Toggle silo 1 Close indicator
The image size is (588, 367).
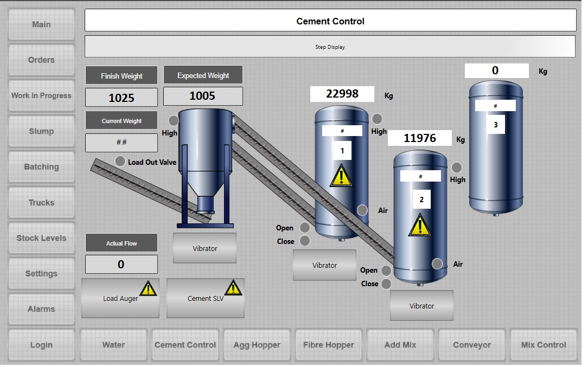[305, 241]
